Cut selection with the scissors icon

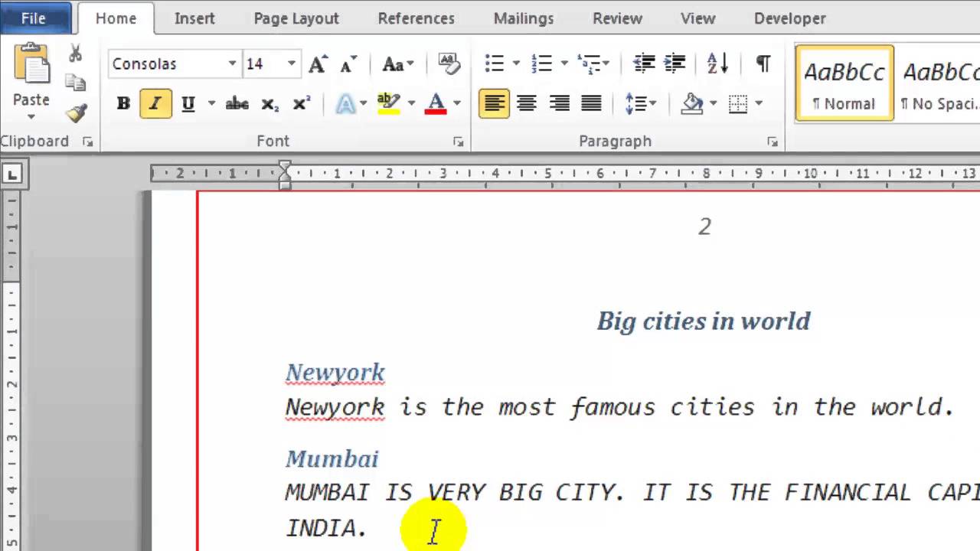pyautogui.click(x=75, y=54)
